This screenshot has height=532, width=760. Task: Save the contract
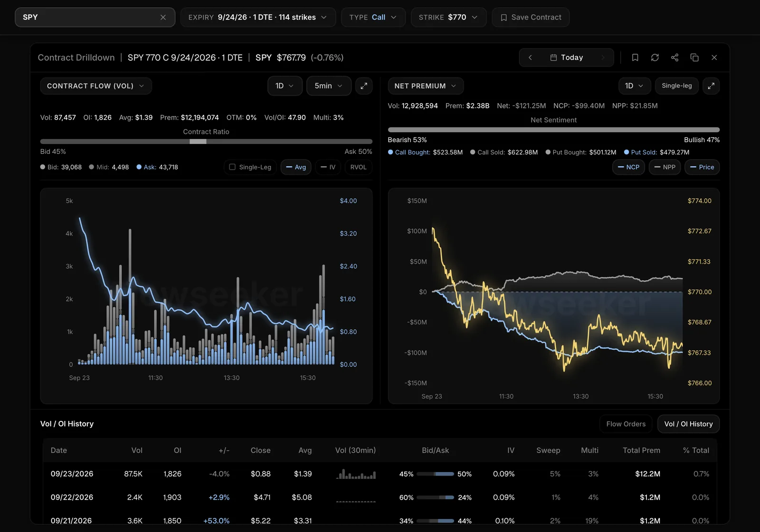(x=531, y=17)
